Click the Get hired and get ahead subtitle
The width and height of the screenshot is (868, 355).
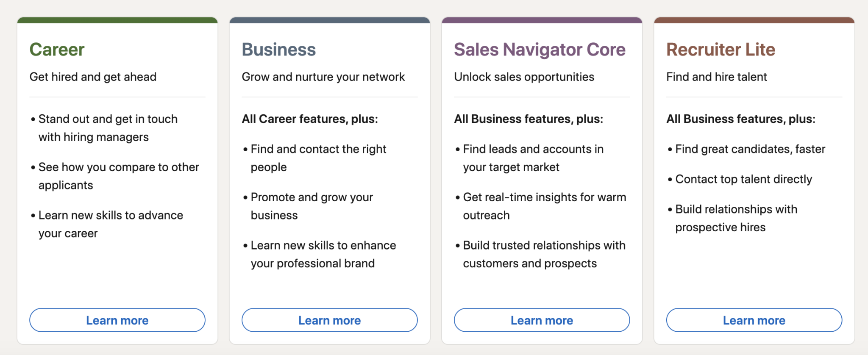[x=93, y=77]
